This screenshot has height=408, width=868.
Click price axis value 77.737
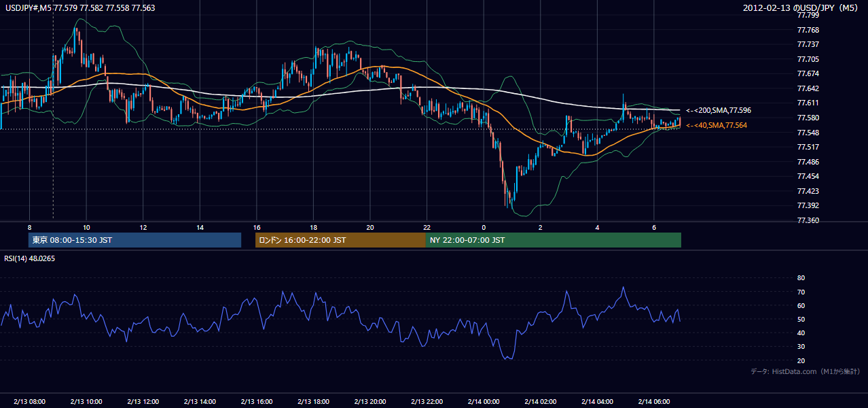click(808, 44)
